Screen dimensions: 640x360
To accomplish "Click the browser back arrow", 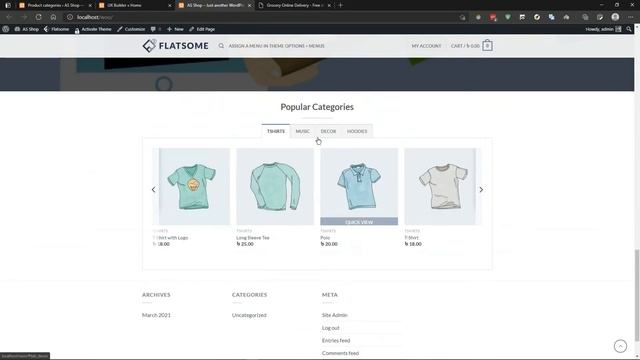I will (x=9, y=17).
